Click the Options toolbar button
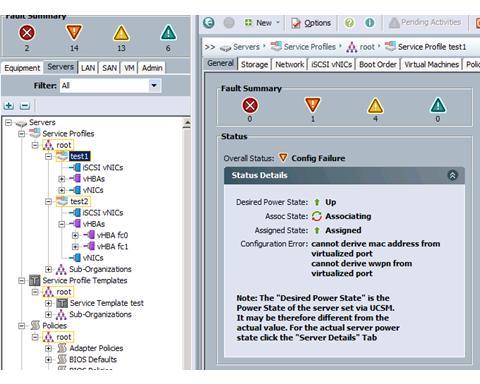 311,23
